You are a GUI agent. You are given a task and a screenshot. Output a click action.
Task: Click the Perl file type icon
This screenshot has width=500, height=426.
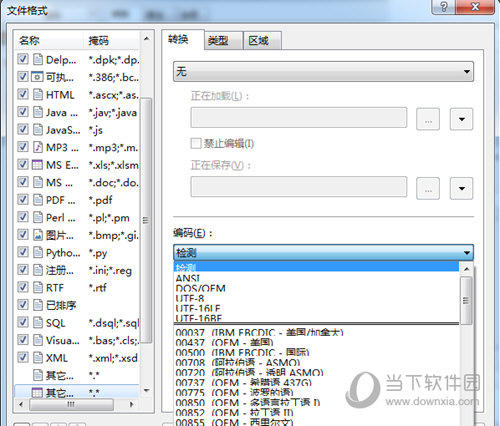38,218
